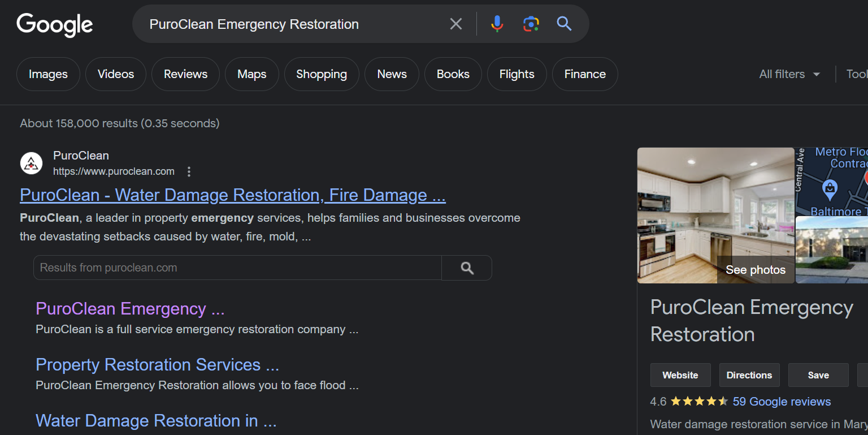
Task: Open Google Lens image search
Action: pos(531,24)
